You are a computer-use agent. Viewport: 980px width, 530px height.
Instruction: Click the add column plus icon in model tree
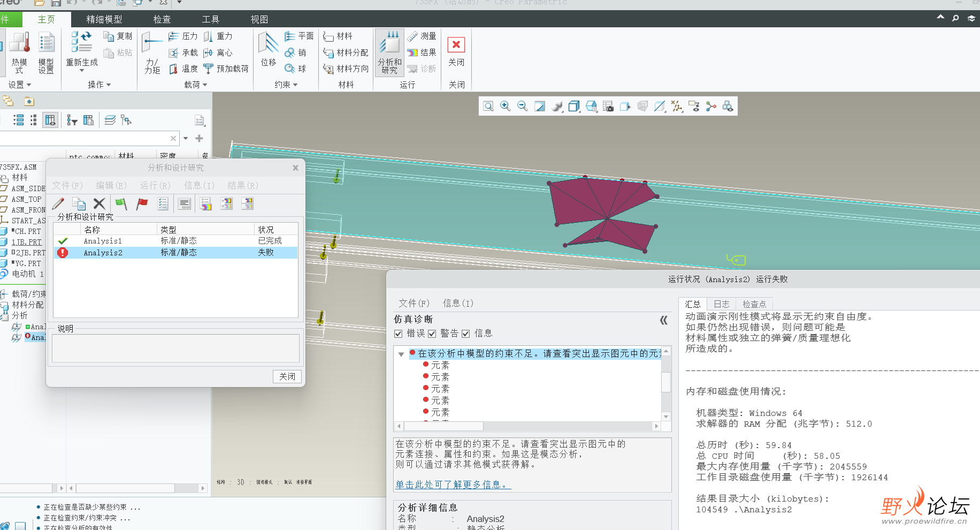point(200,138)
